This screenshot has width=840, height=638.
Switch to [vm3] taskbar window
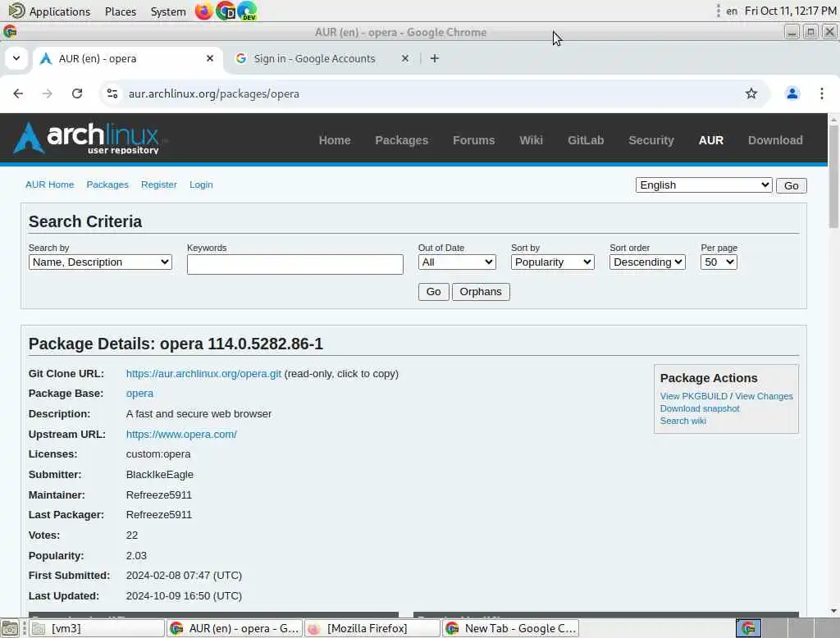[x=97, y=628]
